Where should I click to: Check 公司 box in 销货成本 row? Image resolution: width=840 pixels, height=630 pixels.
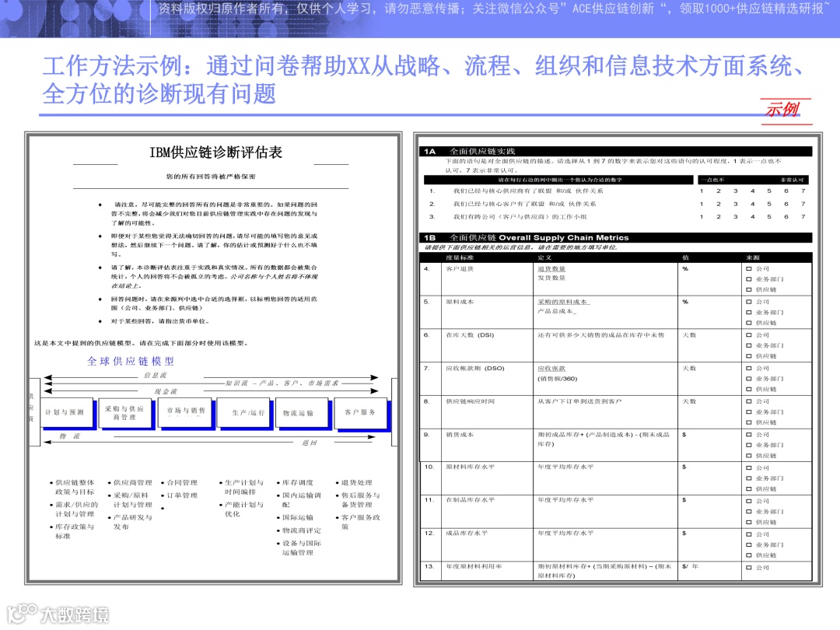(749, 435)
